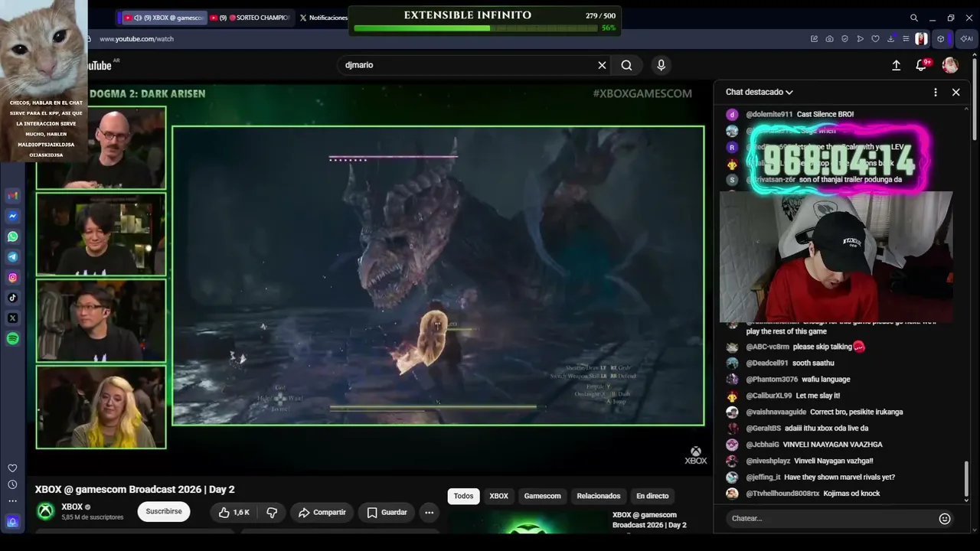This screenshot has height=551, width=980.
Task: Open YouTube notifications bell with 9+ badge
Action: (922, 65)
